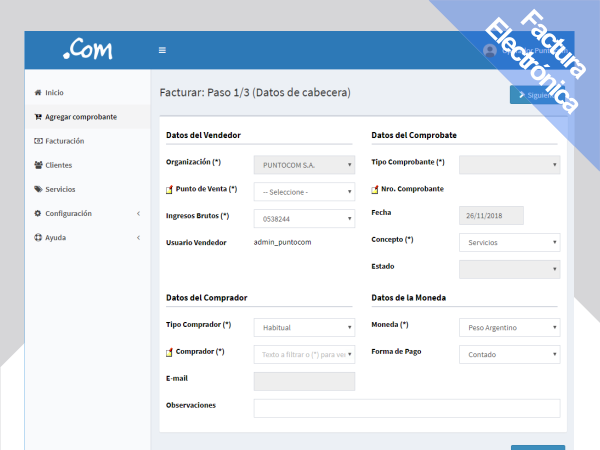Click the edit icon next to Punto de Venta
Screen dimensions: 600x450
[x=169, y=189]
